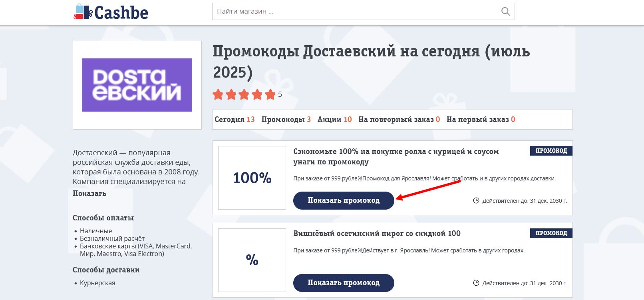Click chicken roll offer's 'Действителен до' date
Viewport: 644px width, 300px height.
pyautogui.click(x=525, y=201)
